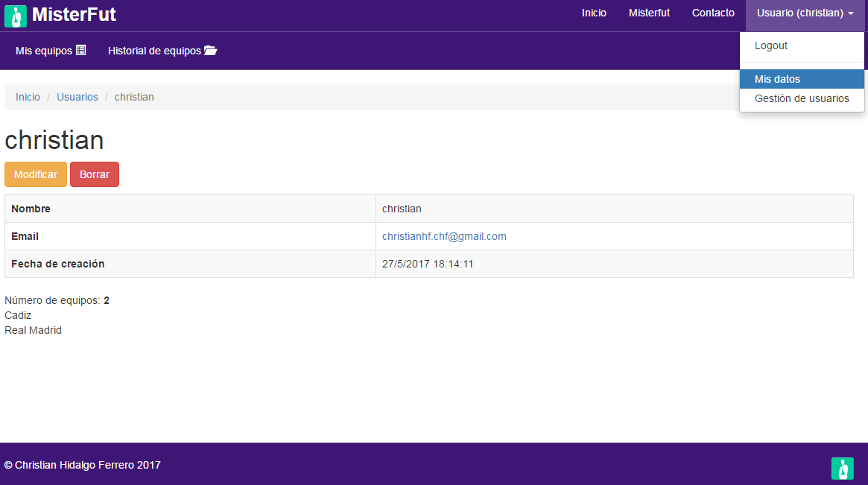The image size is (868, 485).
Task: Choose Mis datos in the dropdown menu
Action: pyautogui.click(x=802, y=79)
